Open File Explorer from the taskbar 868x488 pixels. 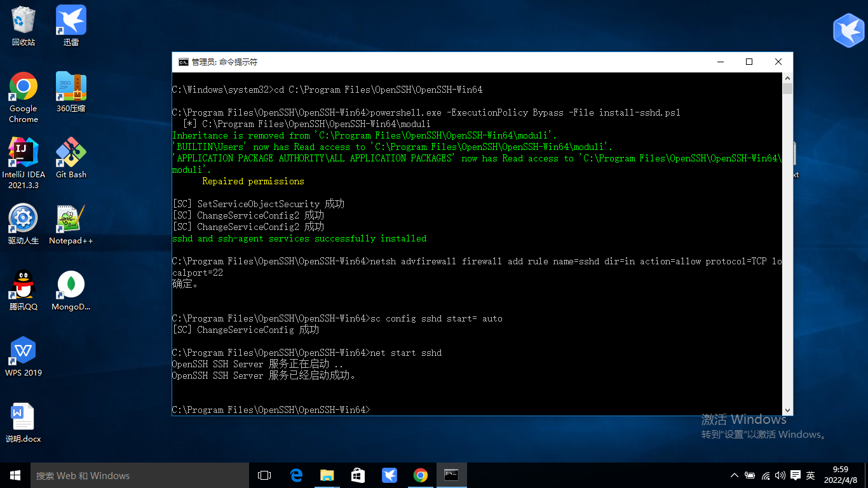327,475
